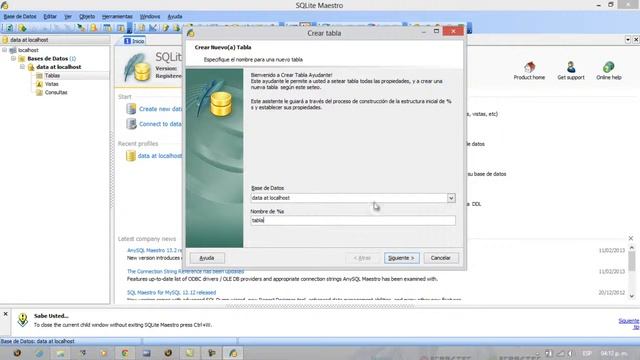Click the first toolbar refresh icon
This screenshot has width=640, height=360.
coord(9,28)
